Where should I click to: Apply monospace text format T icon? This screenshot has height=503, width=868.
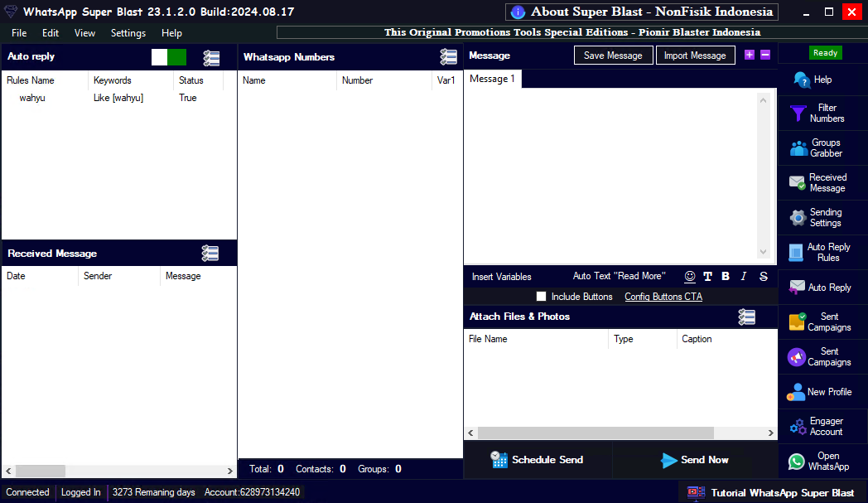pyautogui.click(x=707, y=277)
